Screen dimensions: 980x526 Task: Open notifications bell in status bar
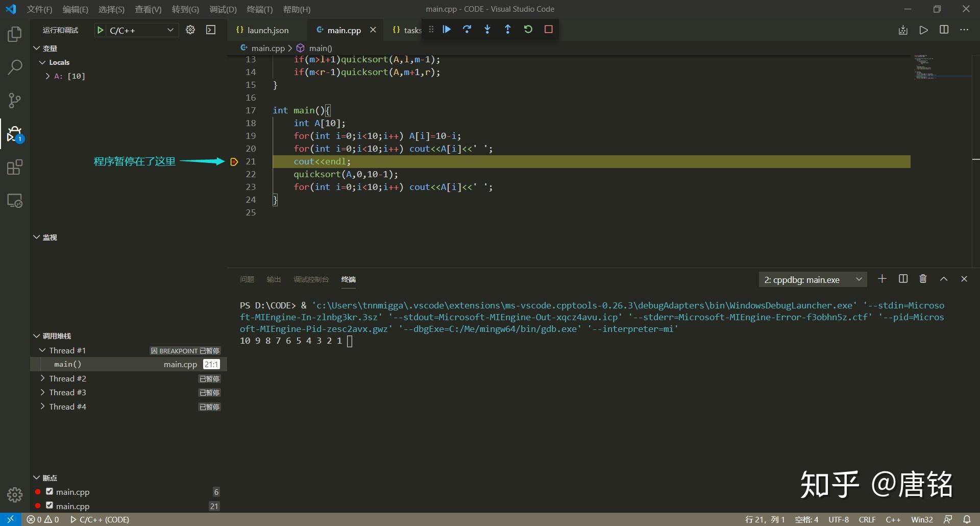tap(967, 519)
